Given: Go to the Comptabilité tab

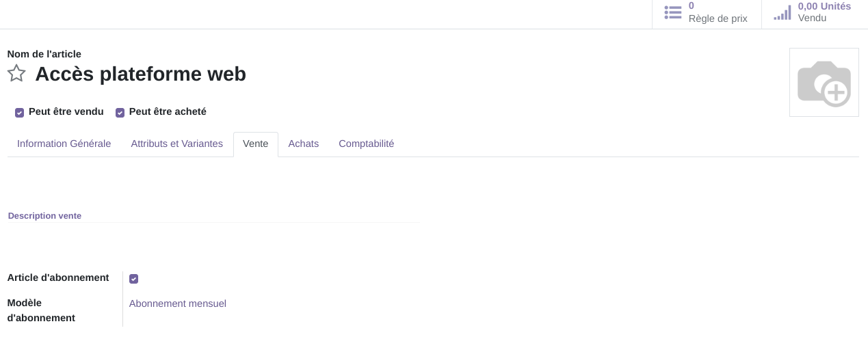Looking at the screenshot, I should coord(367,144).
